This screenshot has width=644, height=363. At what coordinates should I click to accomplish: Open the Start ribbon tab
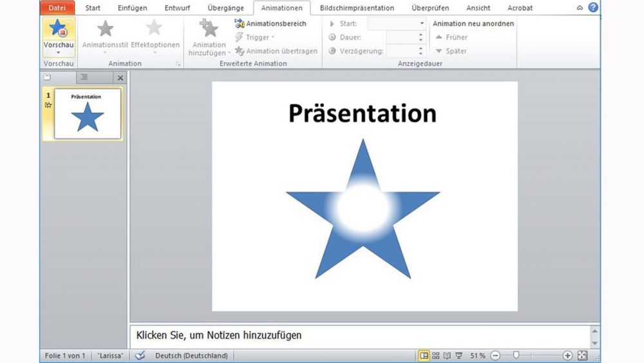(x=93, y=8)
